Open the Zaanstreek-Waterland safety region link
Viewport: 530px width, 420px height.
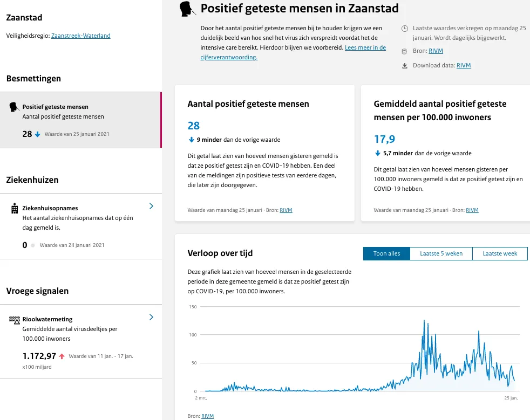[x=81, y=36]
